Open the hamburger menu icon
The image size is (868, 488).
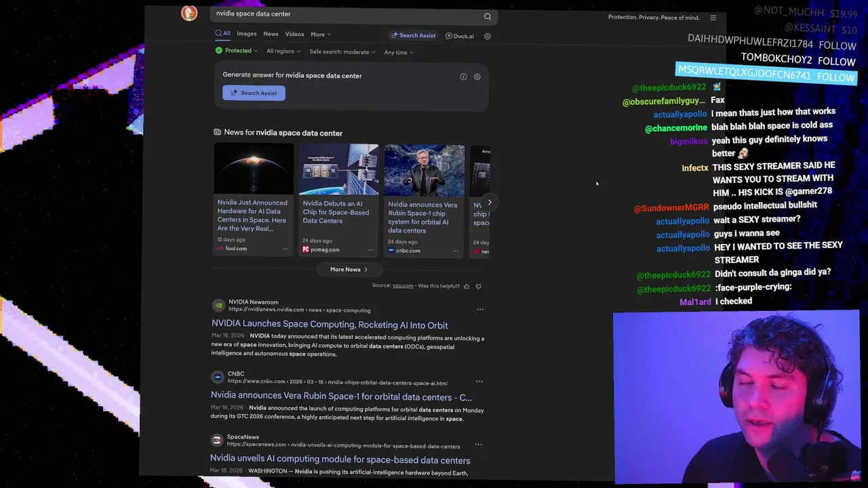713,18
